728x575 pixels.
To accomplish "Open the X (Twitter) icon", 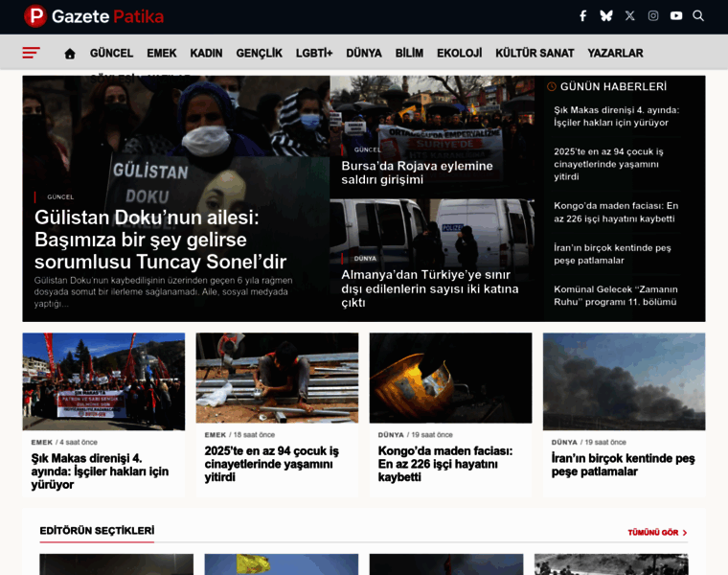I will [629, 16].
